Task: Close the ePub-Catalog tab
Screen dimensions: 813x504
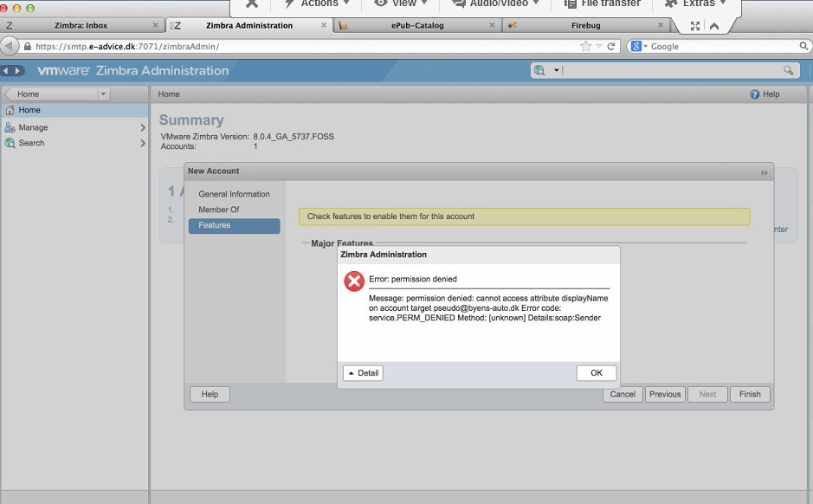Action: pos(492,25)
